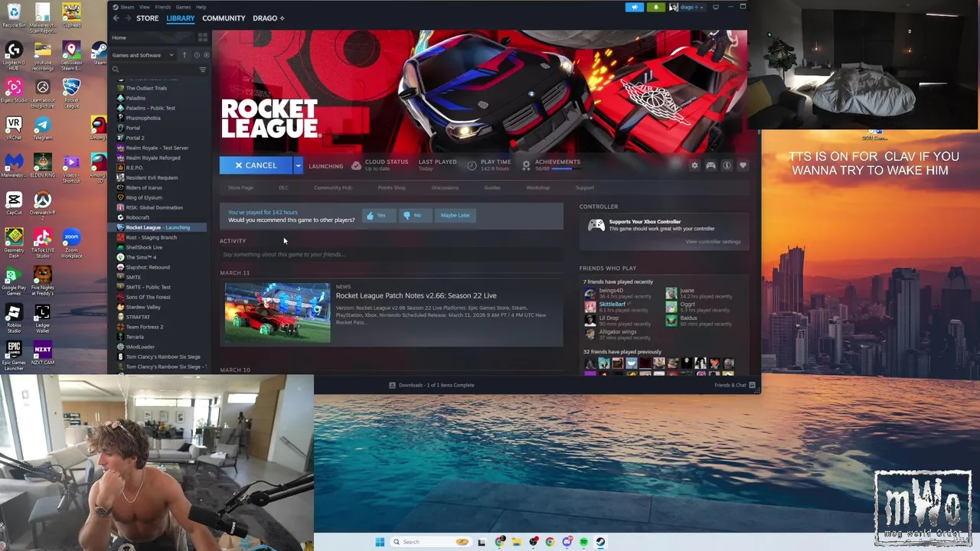Viewport: 980px width, 551px height.
Task: Open Rocket League Patch Notes v2.66 headline
Action: click(416, 295)
